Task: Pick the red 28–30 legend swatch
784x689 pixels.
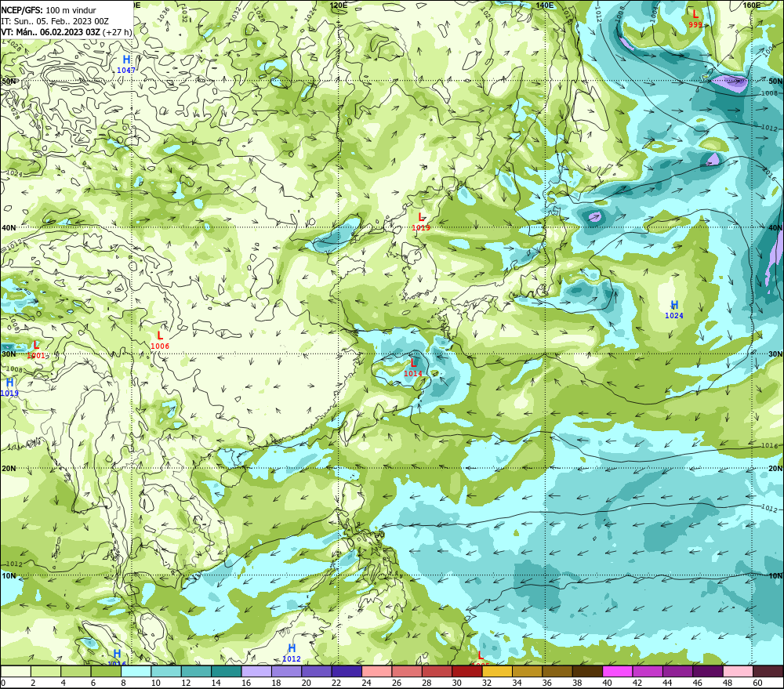Action: (437, 671)
